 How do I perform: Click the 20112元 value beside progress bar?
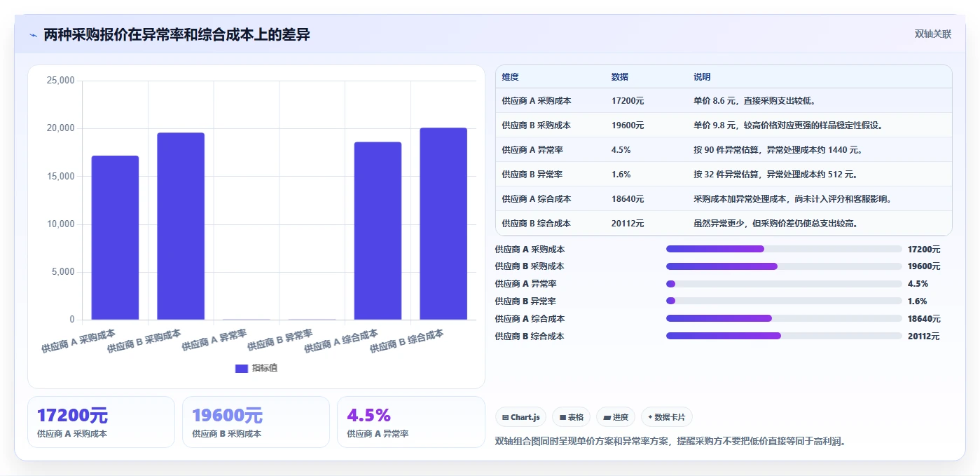pyautogui.click(x=923, y=336)
